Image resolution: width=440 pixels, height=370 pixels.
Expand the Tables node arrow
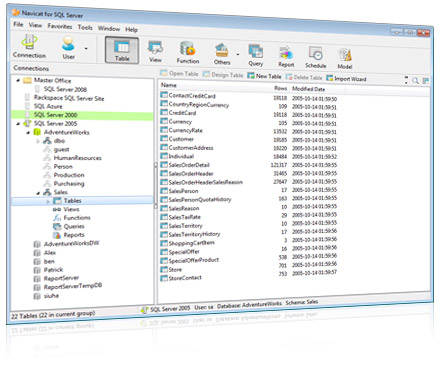48,201
